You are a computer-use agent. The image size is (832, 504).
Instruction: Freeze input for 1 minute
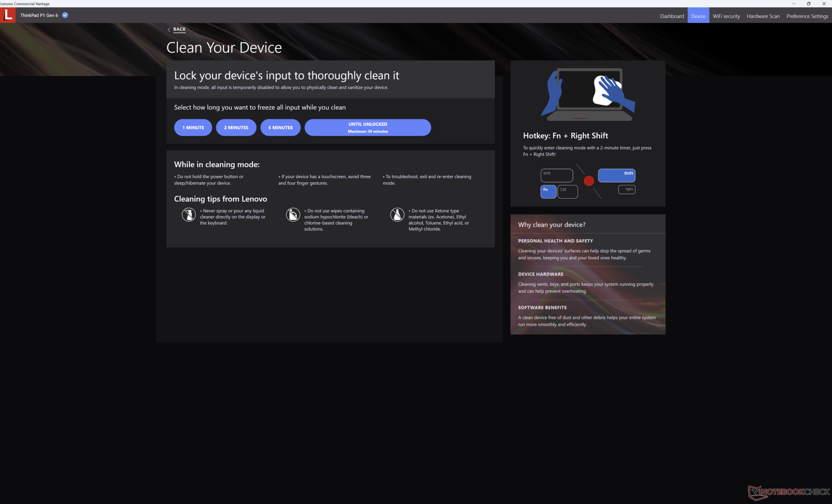tap(193, 128)
